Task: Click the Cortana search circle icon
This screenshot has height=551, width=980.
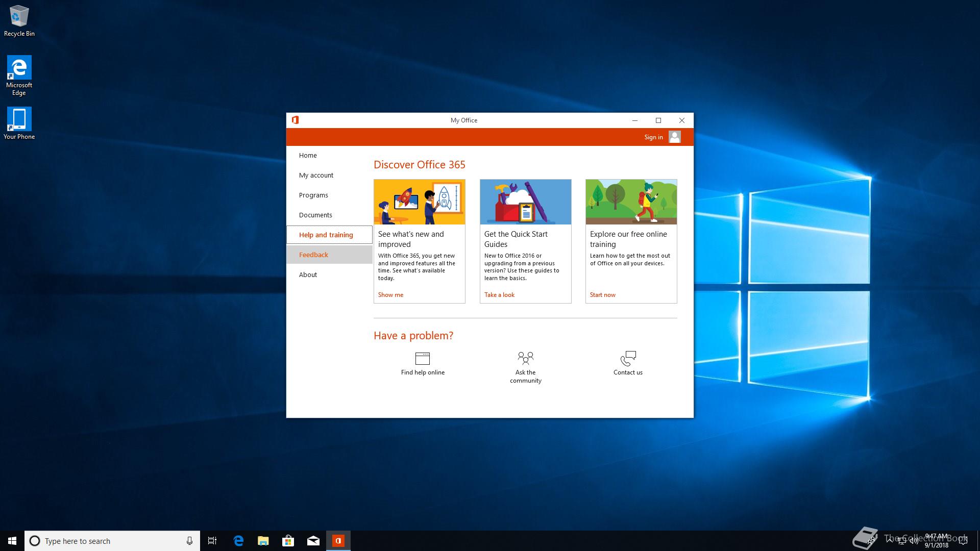Action: [x=35, y=541]
